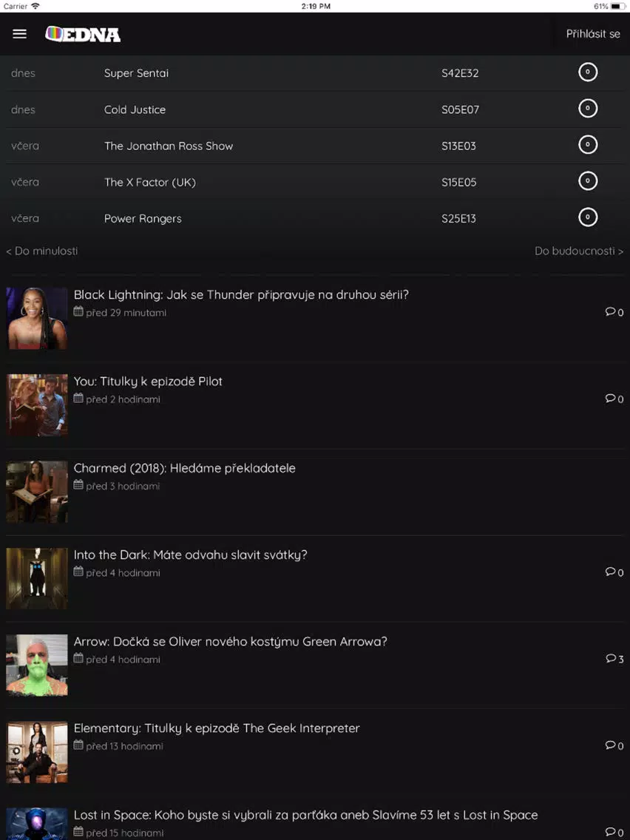Select episode code S05E07

coord(460,110)
